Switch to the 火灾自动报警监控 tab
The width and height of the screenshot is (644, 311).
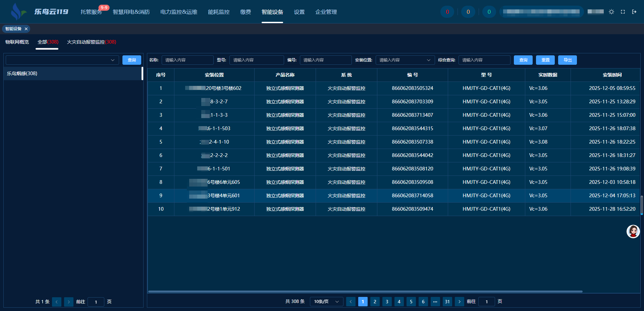click(x=91, y=42)
